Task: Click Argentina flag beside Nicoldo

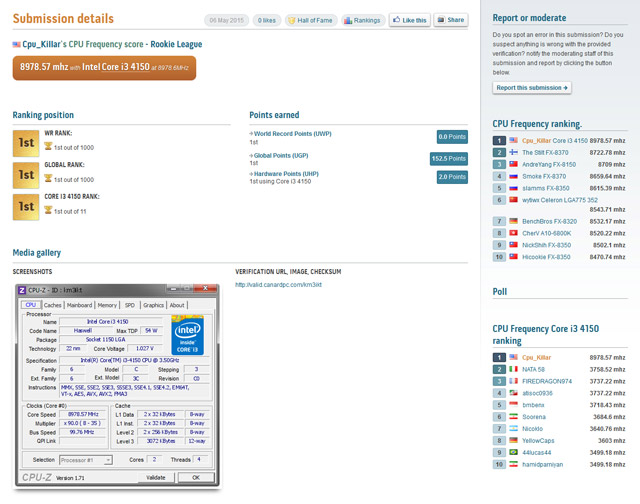Action: 513,429
